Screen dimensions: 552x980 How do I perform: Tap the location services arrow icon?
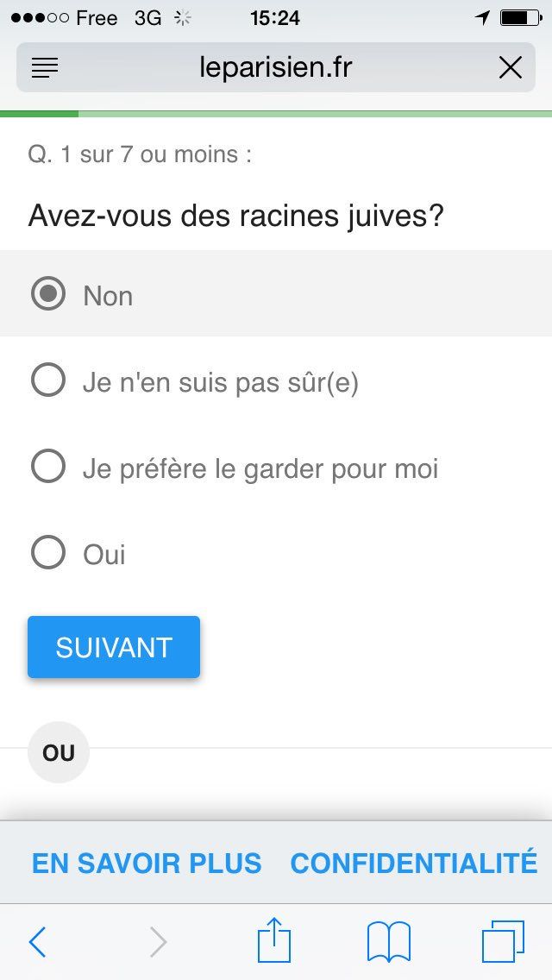(x=483, y=18)
